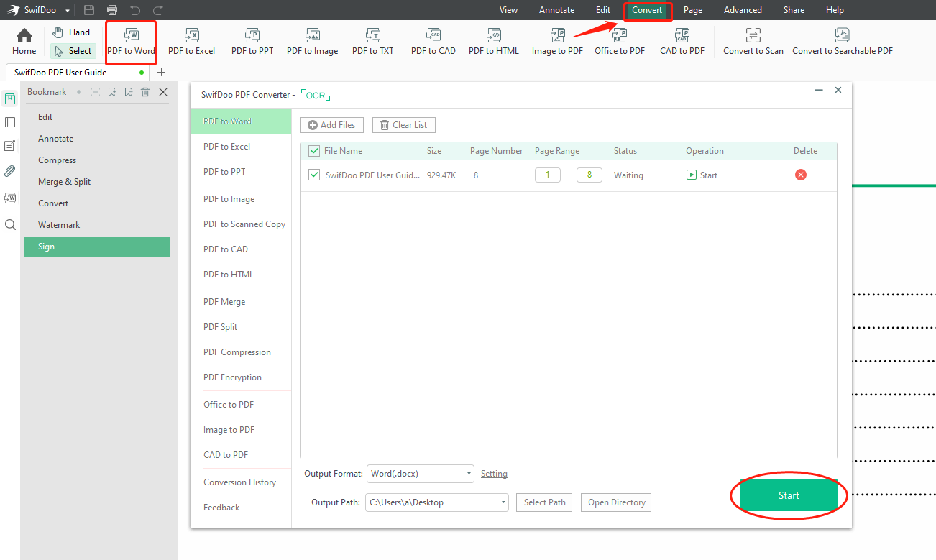This screenshot has height=560, width=936.
Task: Open the Bookmark sidebar panel icon
Action: (10, 98)
